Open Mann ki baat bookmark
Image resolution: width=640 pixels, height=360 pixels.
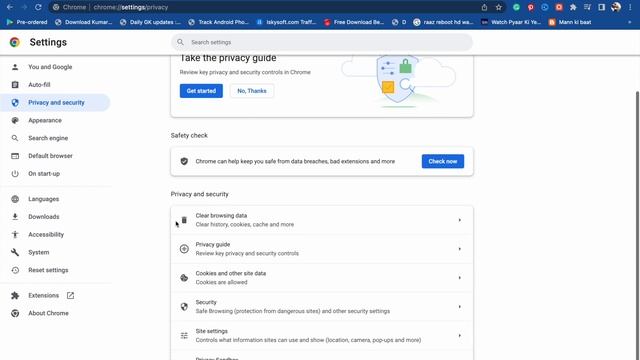tap(570, 22)
